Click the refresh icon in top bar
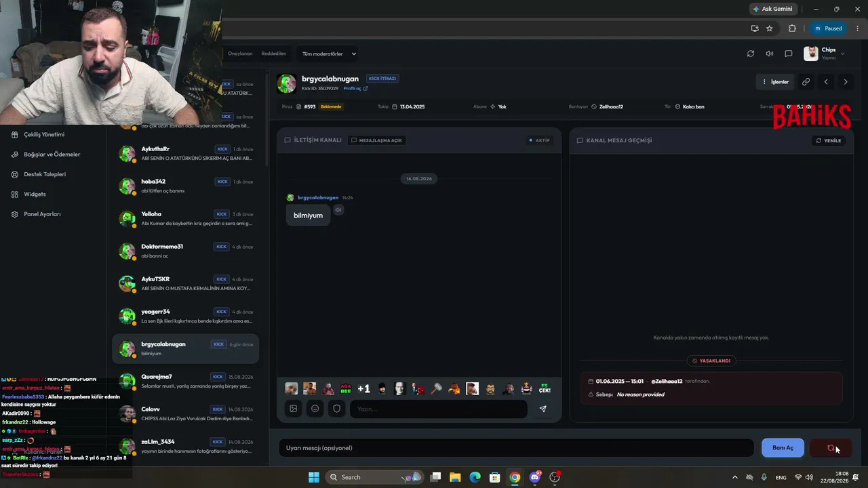 click(x=750, y=54)
